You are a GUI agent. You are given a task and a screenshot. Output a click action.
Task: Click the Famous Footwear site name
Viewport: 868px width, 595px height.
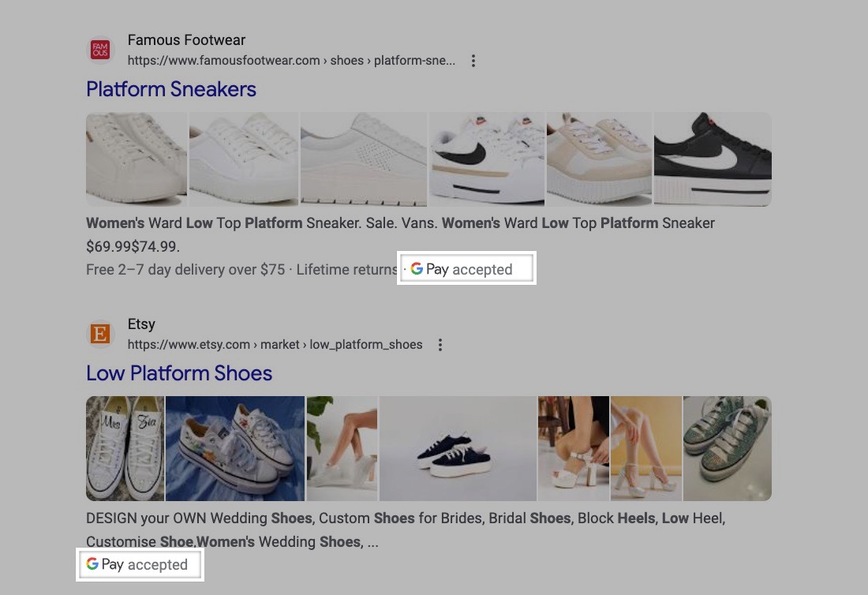pos(186,40)
